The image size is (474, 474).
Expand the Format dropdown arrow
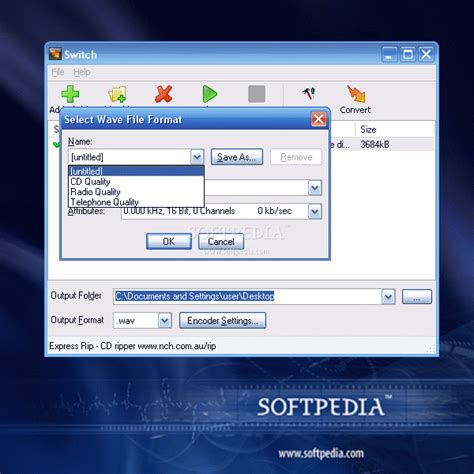pos(315,188)
